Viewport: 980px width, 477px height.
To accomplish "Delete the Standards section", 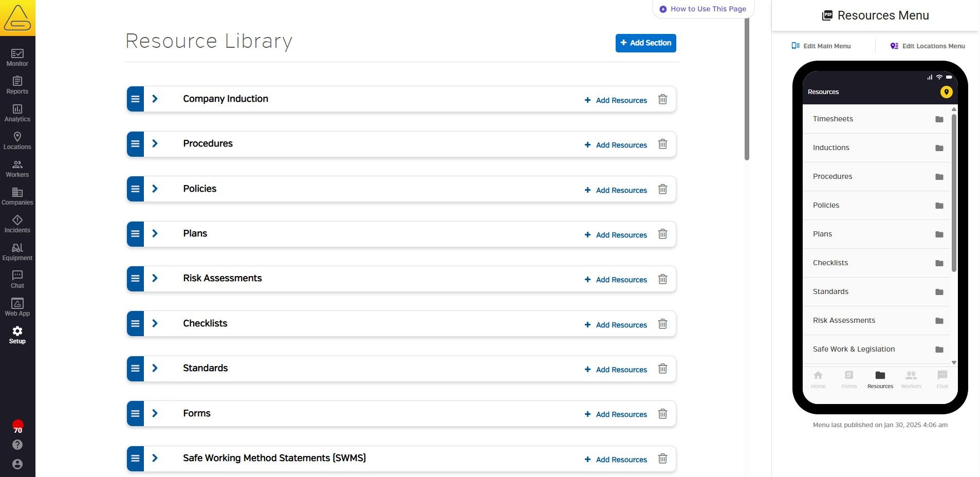I will tap(663, 369).
